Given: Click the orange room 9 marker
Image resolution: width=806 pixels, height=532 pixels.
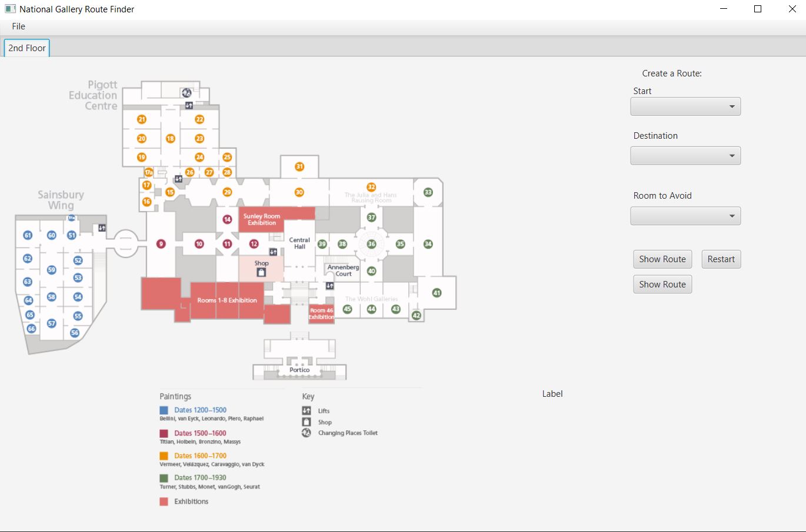Looking at the screenshot, I should (160, 243).
